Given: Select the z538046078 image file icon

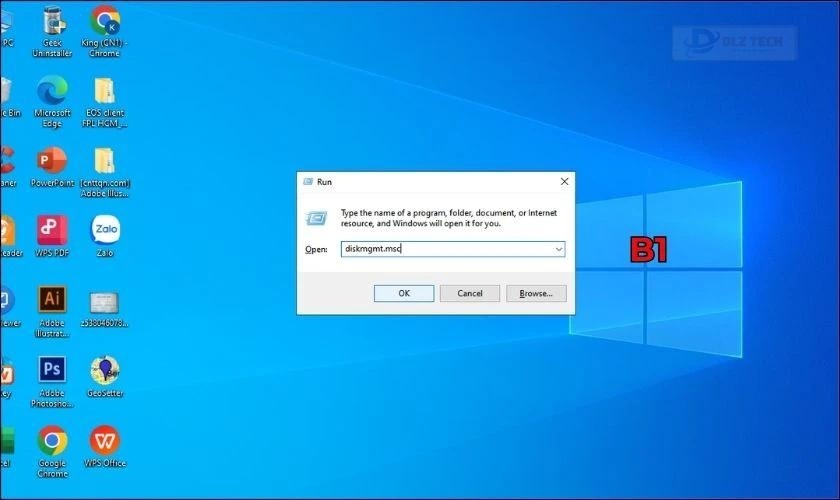Looking at the screenshot, I should point(104,309).
